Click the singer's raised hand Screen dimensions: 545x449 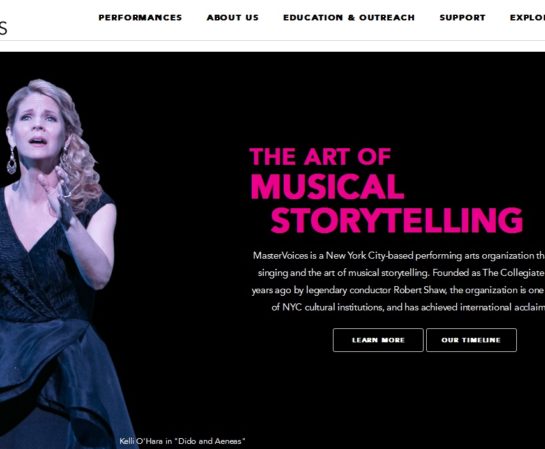pyautogui.click(x=56, y=189)
